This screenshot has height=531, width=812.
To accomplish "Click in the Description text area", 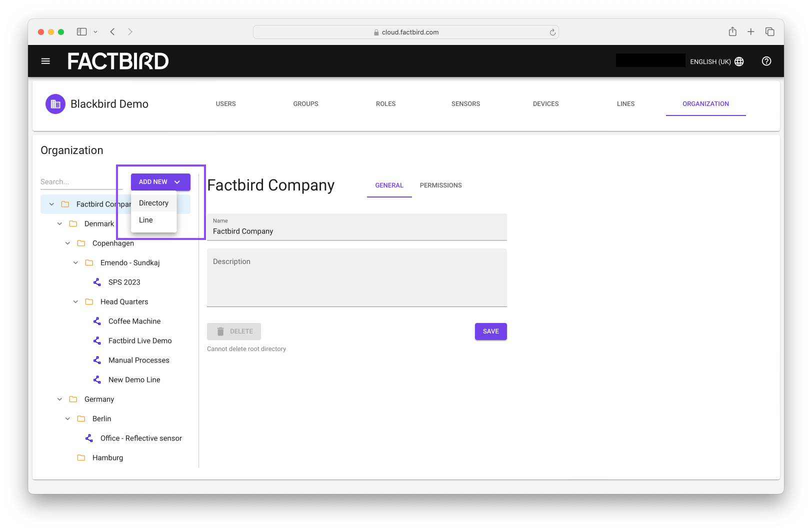I will [357, 278].
